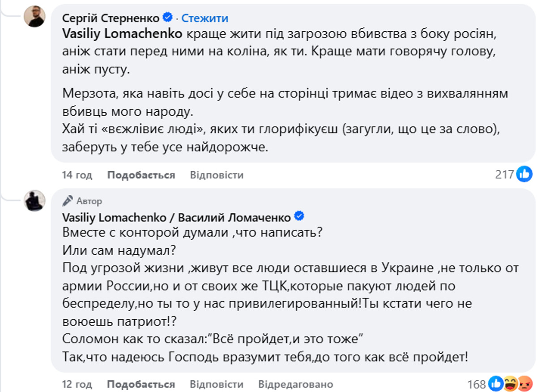Click verified badge next to Сергій Стерненко
Image resolution: width=537 pixels, height=392 pixels.
[x=168, y=18]
